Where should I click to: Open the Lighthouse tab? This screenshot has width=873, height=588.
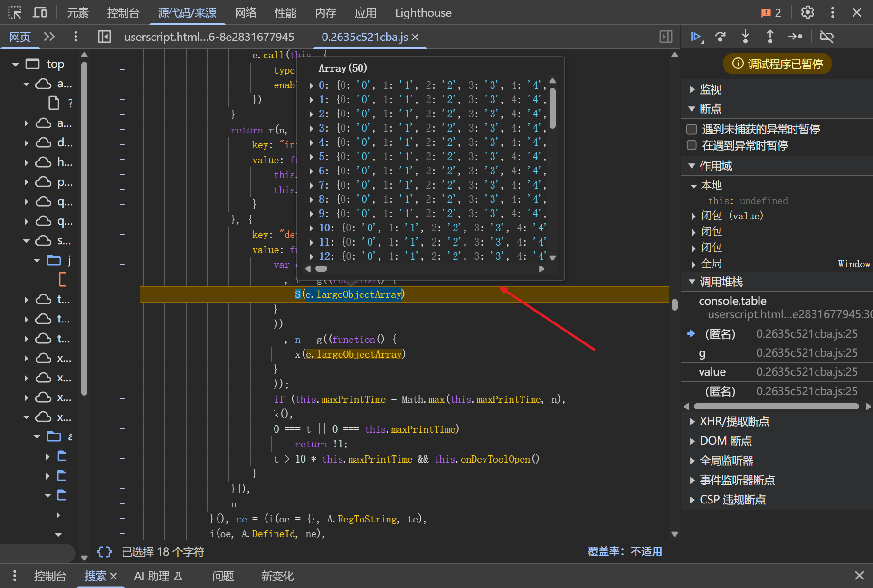point(423,13)
